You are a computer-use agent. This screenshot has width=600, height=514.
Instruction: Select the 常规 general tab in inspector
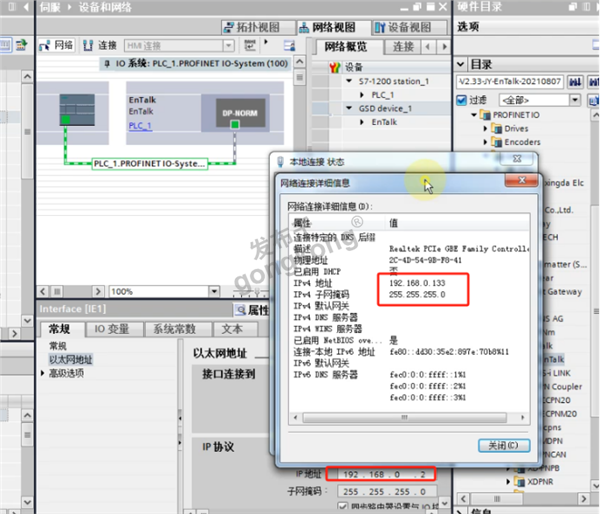[59, 329]
